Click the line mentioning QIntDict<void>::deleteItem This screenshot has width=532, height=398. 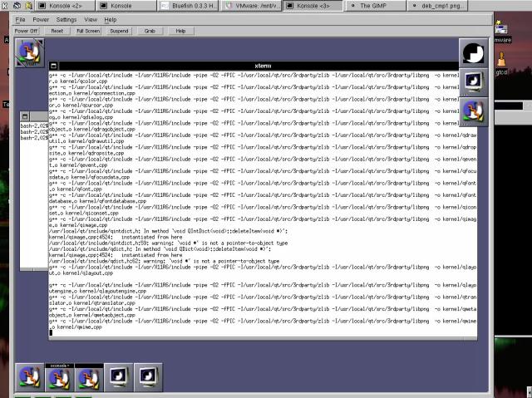(168, 231)
